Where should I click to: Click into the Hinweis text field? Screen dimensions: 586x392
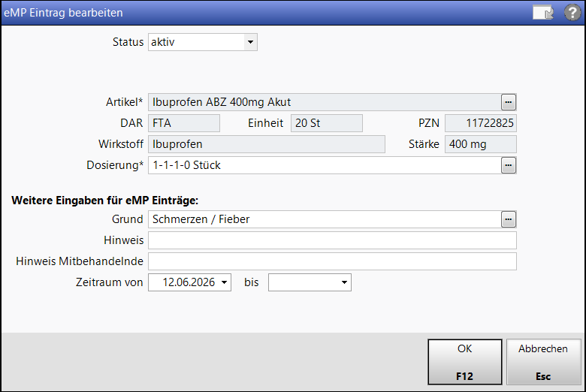coord(332,240)
